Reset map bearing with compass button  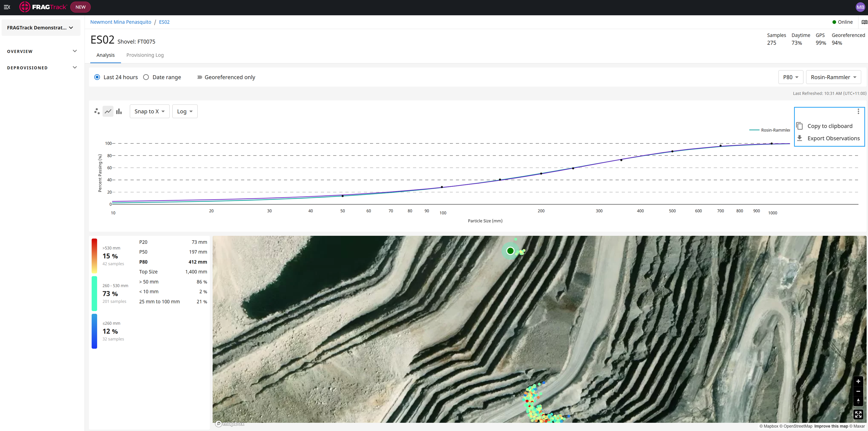tap(858, 401)
